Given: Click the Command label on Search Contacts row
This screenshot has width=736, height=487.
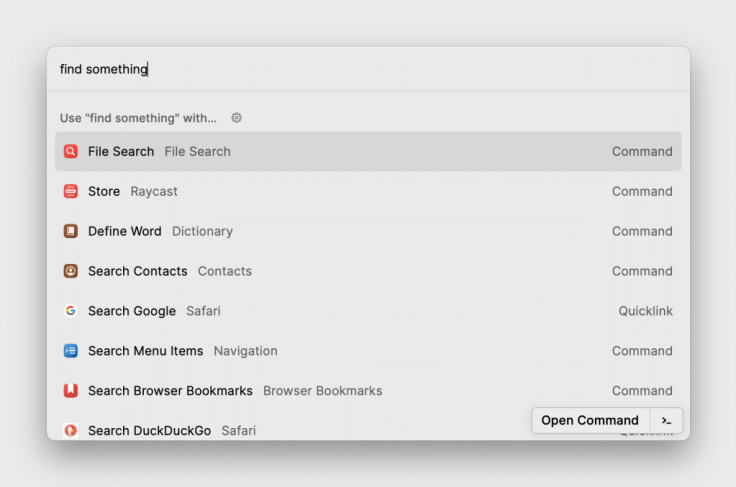Looking at the screenshot, I should (642, 271).
